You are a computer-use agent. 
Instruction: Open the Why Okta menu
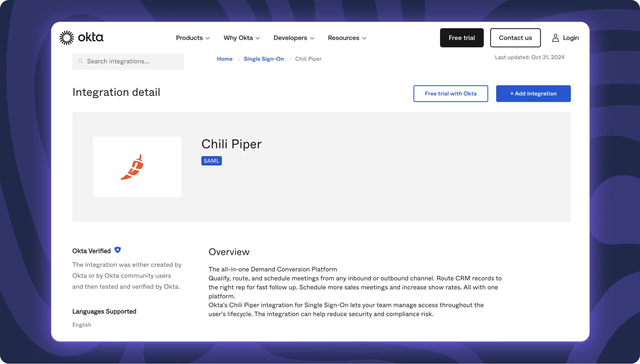click(x=242, y=38)
